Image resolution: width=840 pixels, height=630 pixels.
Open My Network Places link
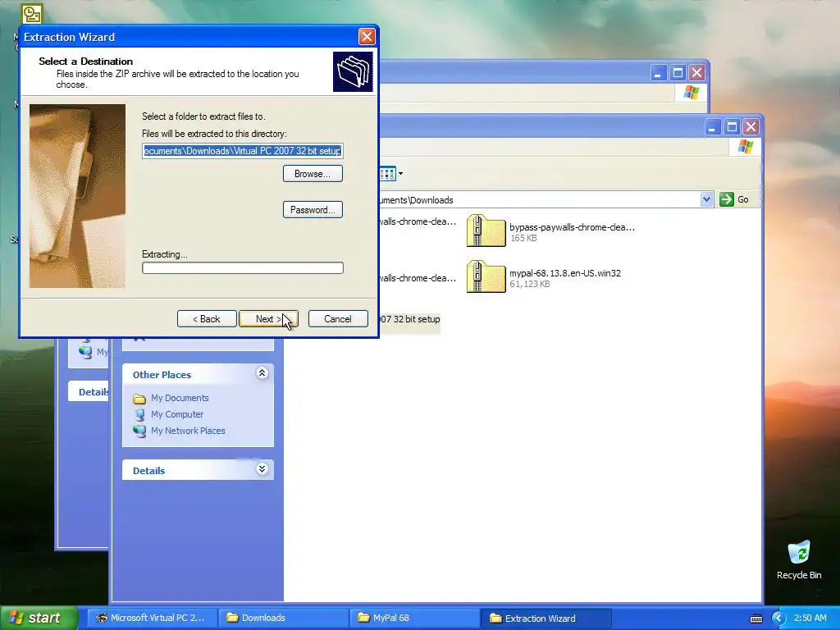[x=188, y=431]
